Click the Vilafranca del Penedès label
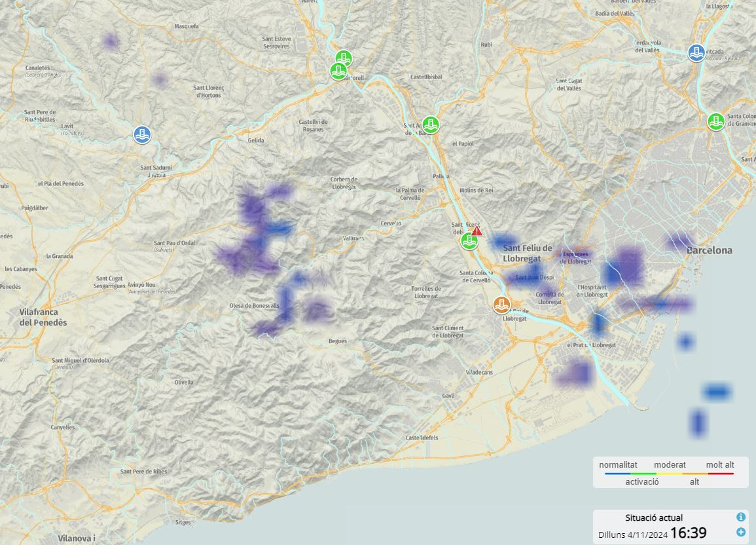The height and width of the screenshot is (545, 756). point(43,317)
